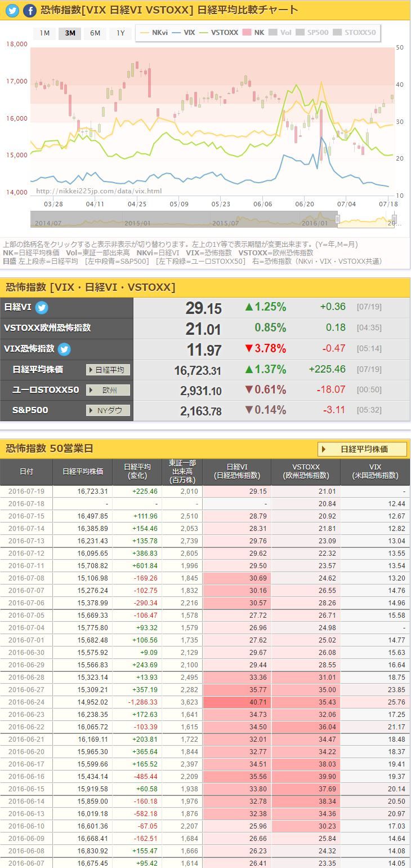
Task: Click the 日経VI value 29.15 in the summary
Action: coord(203,308)
